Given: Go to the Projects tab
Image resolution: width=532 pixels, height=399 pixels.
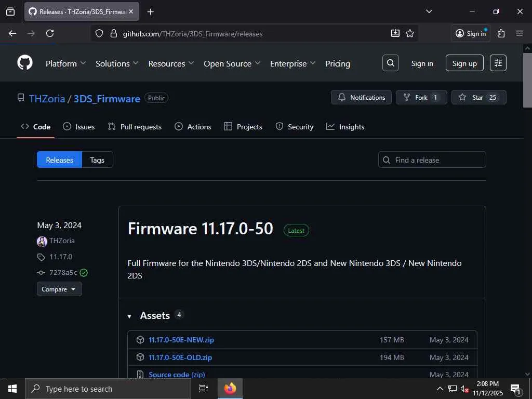Looking at the screenshot, I should tap(243, 127).
